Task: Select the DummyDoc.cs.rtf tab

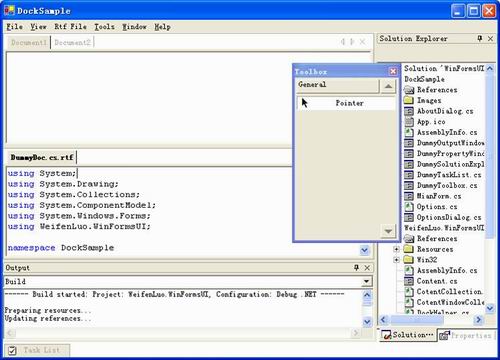Action: pos(42,157)
